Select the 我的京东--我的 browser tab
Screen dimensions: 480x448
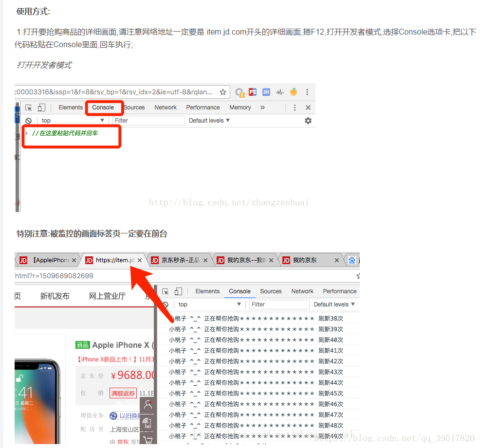[x=245, y=260]
